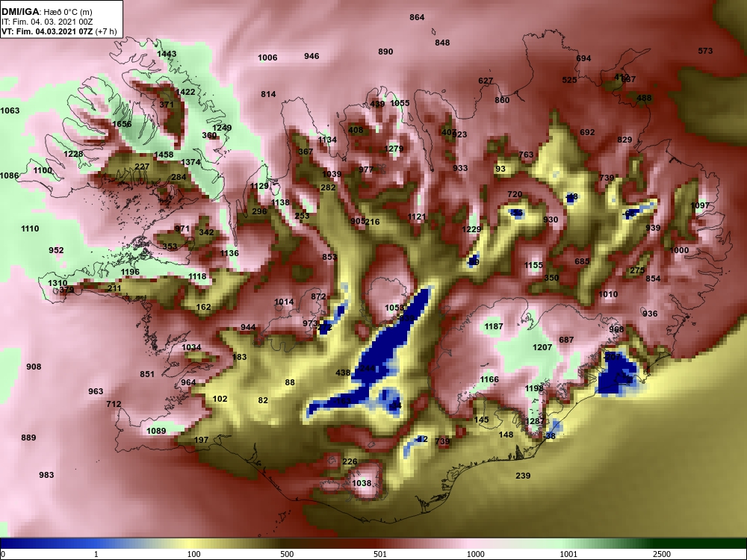Select the map value '438'
Image resolution: width=747 pixels, height=560 pixels.
343,373
